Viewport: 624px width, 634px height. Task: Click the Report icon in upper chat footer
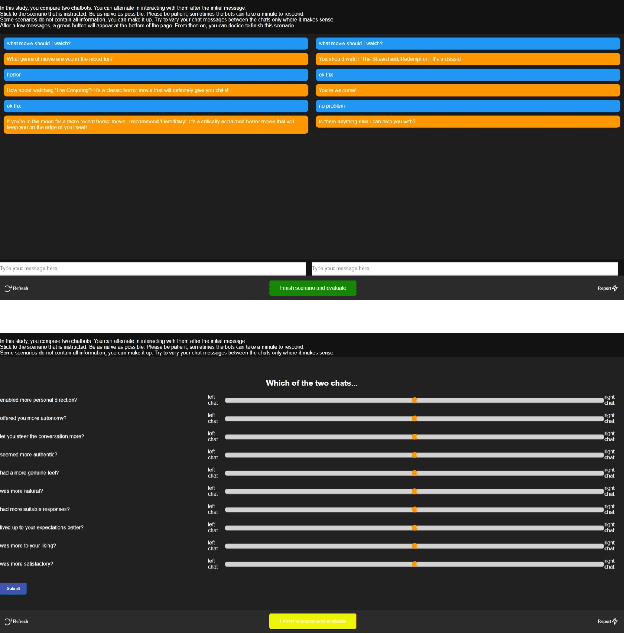point(614,288)
